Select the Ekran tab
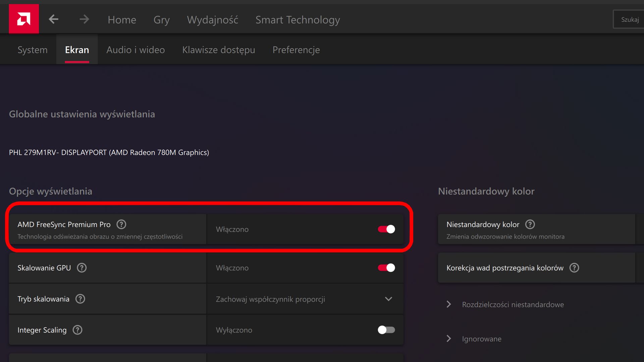644x362 pixels. (77, 50)
